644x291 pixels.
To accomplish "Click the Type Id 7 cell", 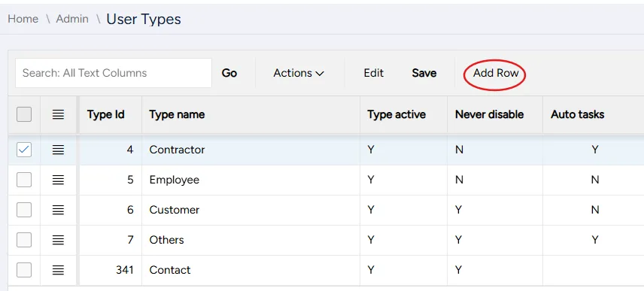I will pyautogui.click(x=111, y=240).
